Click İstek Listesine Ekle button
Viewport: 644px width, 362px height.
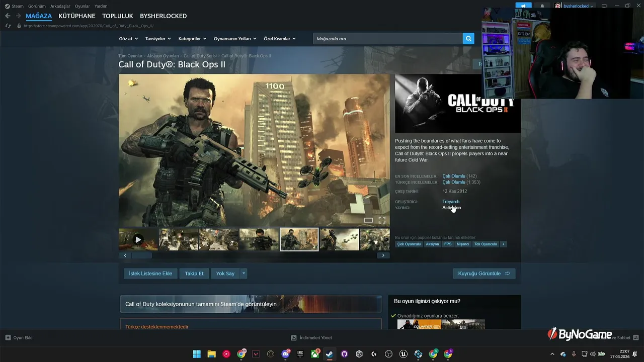pyautogui.click(x=150, y=274)
